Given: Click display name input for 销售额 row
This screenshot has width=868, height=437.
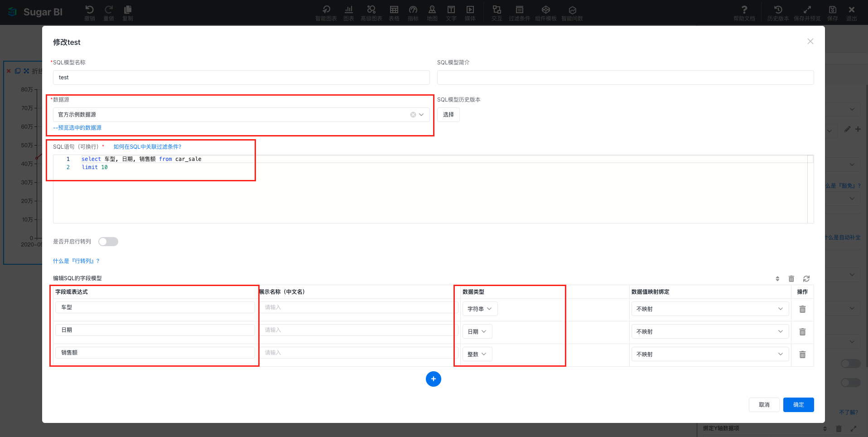Looking at the screenshot, I should (x=359, y=353).
